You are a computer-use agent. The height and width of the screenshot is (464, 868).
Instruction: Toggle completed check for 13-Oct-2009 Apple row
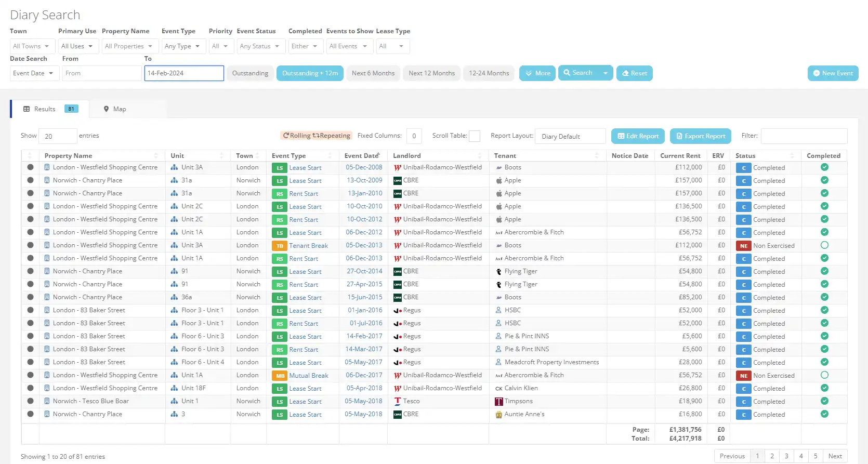click(824, 180)
